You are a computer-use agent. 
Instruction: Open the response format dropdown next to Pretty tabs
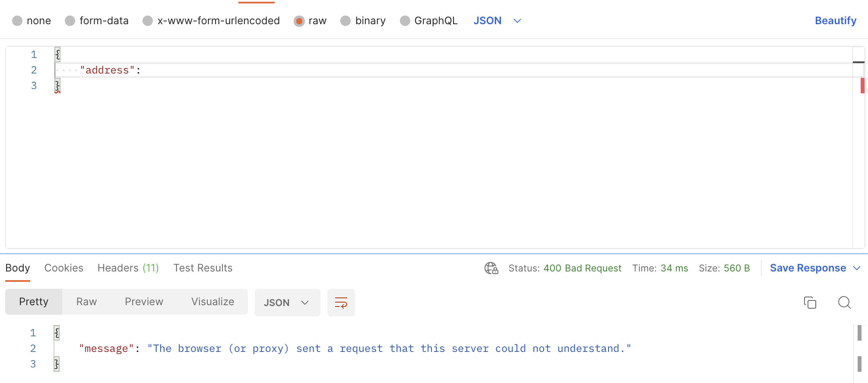click(287, 303)
